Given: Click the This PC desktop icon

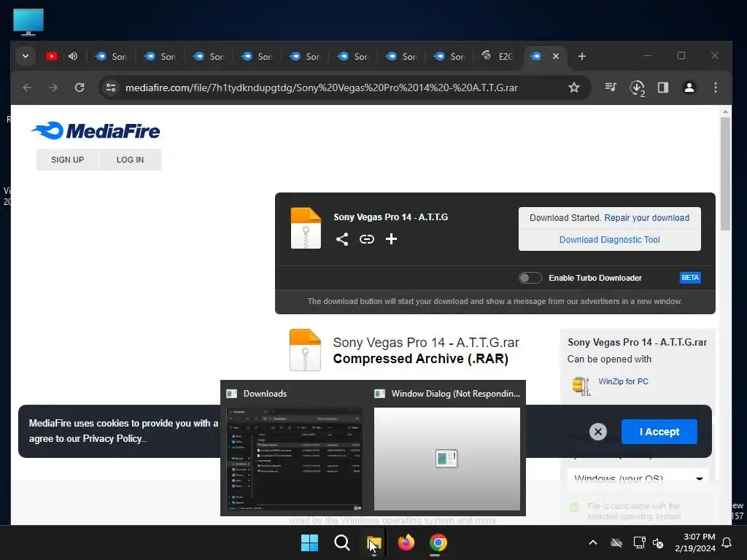Looking at the screenshot, I should (28, 22).
